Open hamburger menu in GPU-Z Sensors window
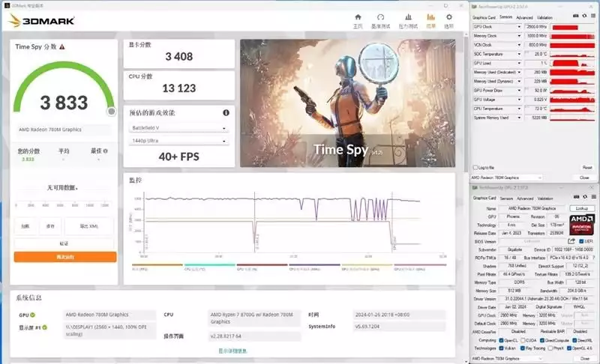600x364 pixels. [593, 16]
